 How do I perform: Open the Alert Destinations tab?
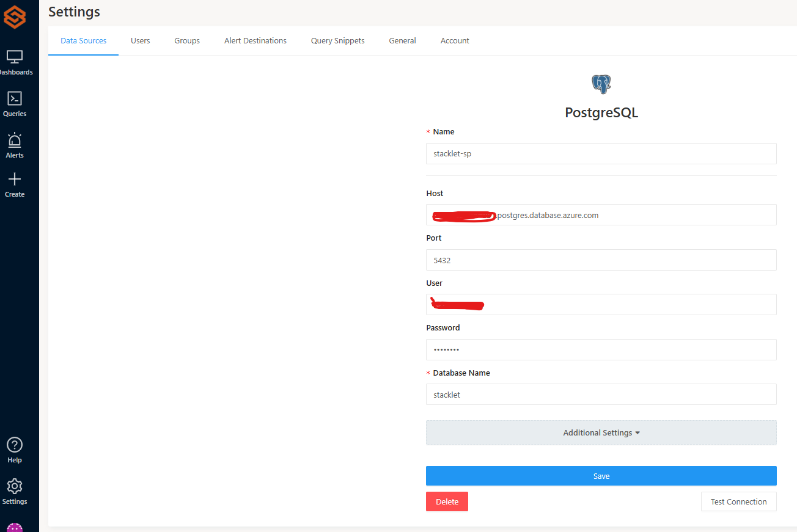pyautogui.click(x=255, y=41)
